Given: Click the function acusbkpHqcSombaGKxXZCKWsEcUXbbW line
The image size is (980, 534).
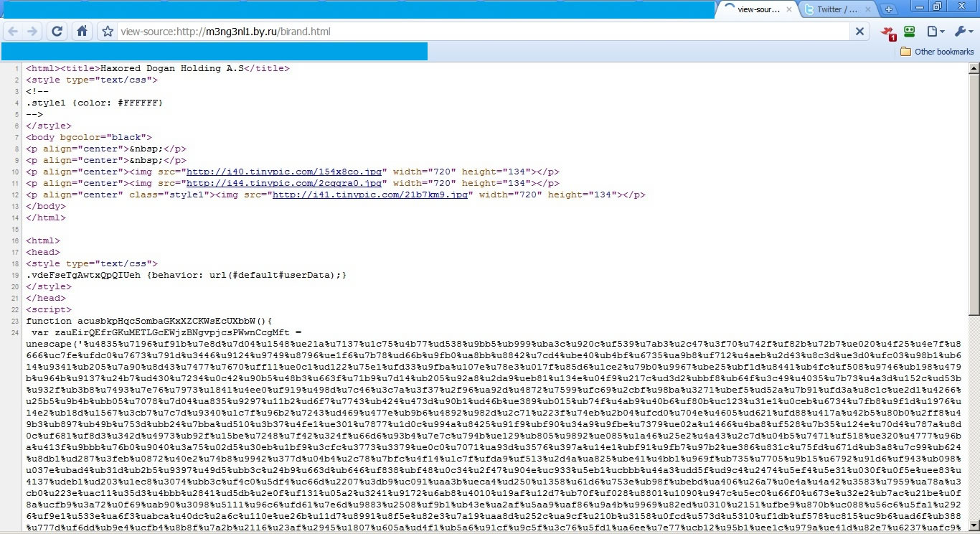Looking at the screenshot, I should [x=149, y=322].
